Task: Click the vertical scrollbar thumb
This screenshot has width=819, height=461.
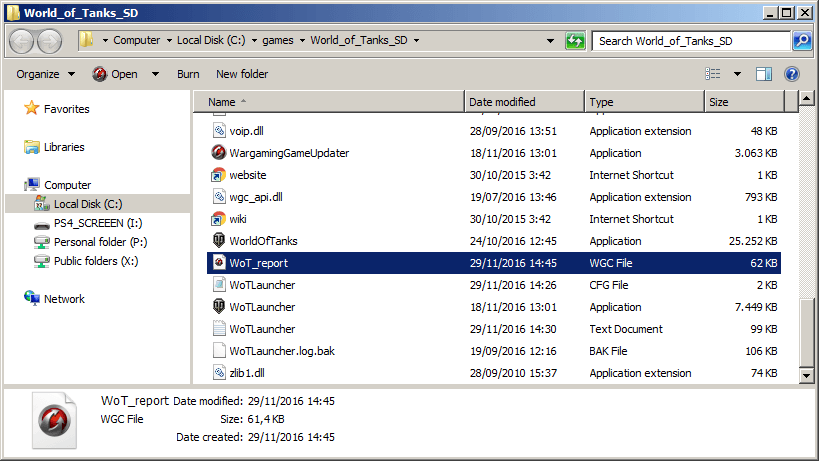Action: click(806, 333)
